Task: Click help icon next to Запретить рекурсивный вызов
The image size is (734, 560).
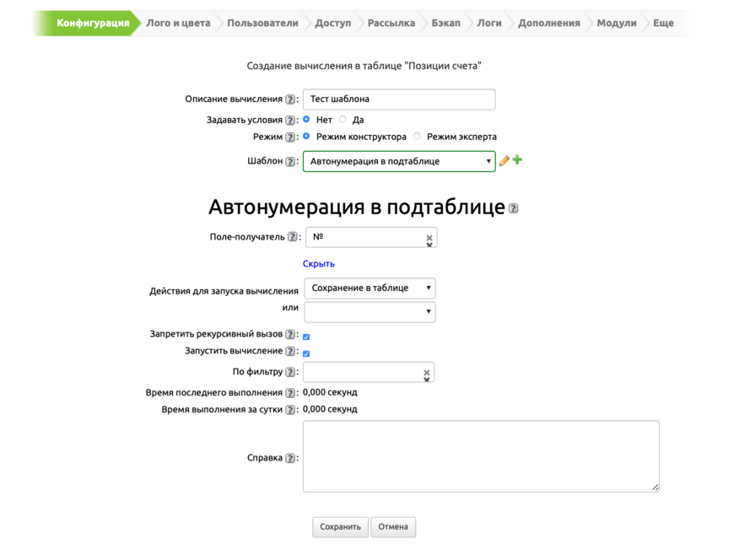Action: 290,335
